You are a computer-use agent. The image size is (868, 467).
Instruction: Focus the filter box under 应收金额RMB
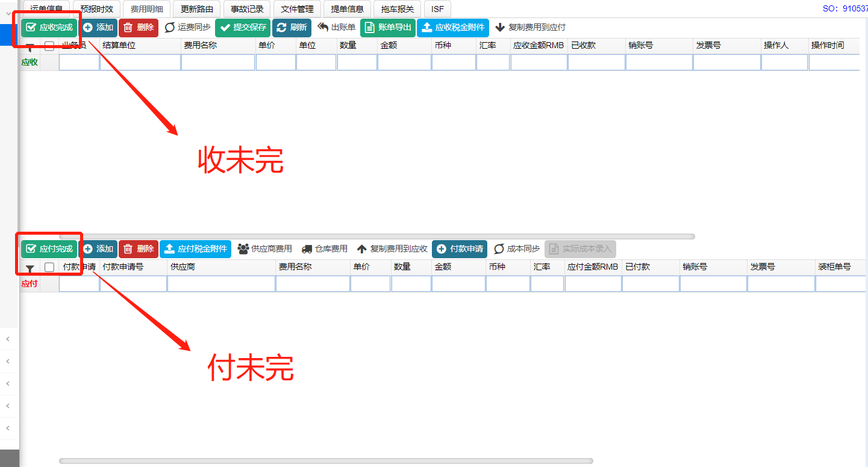point(539,63)
